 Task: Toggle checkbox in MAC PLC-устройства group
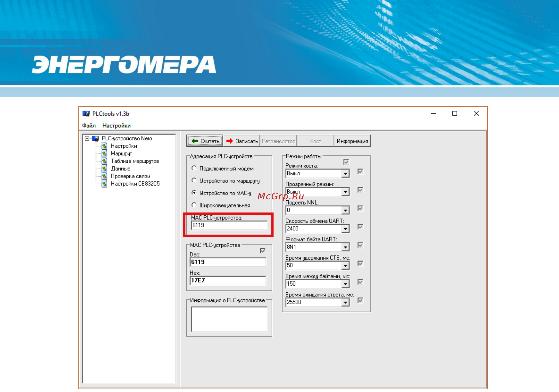coord(263,251)
